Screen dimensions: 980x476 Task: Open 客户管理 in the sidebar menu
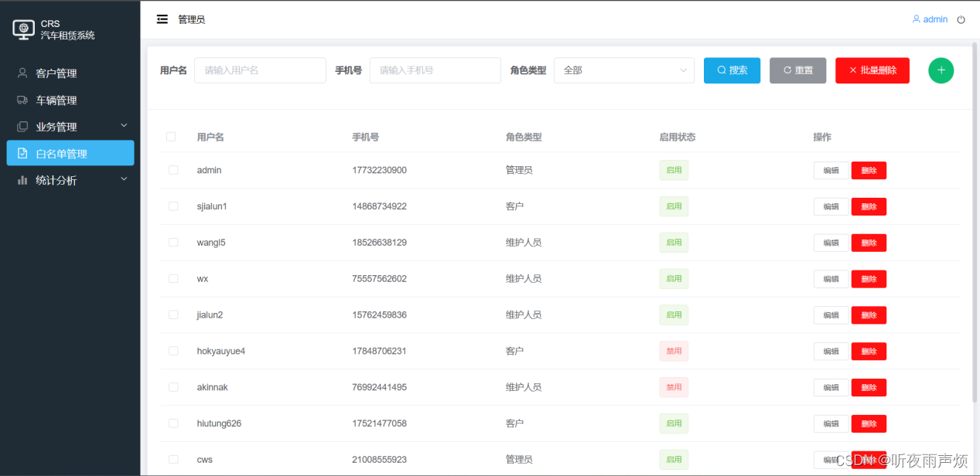click(70, 73)
